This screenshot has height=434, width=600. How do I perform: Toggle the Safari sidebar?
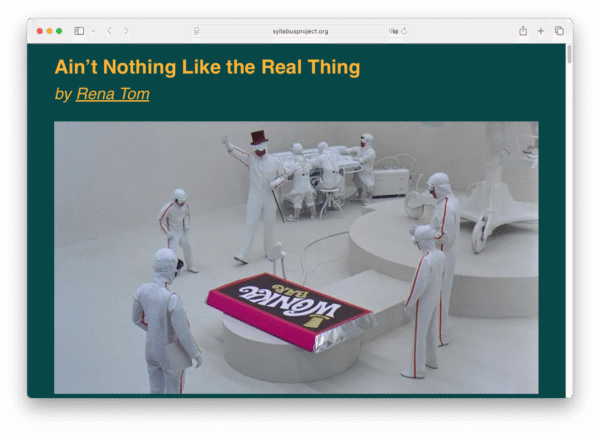(x=79, y=31)
